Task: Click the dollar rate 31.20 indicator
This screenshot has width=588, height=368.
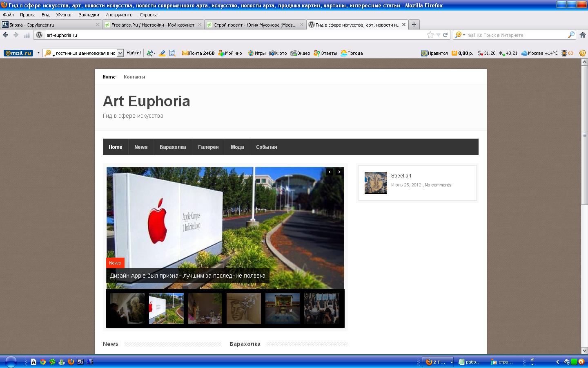Action: (486, 53)
